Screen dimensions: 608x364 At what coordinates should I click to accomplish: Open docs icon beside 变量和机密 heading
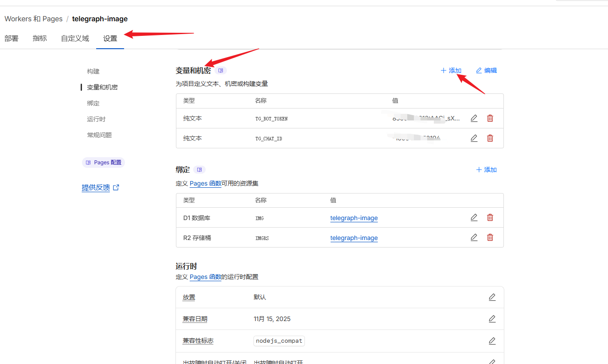(221, 70)
